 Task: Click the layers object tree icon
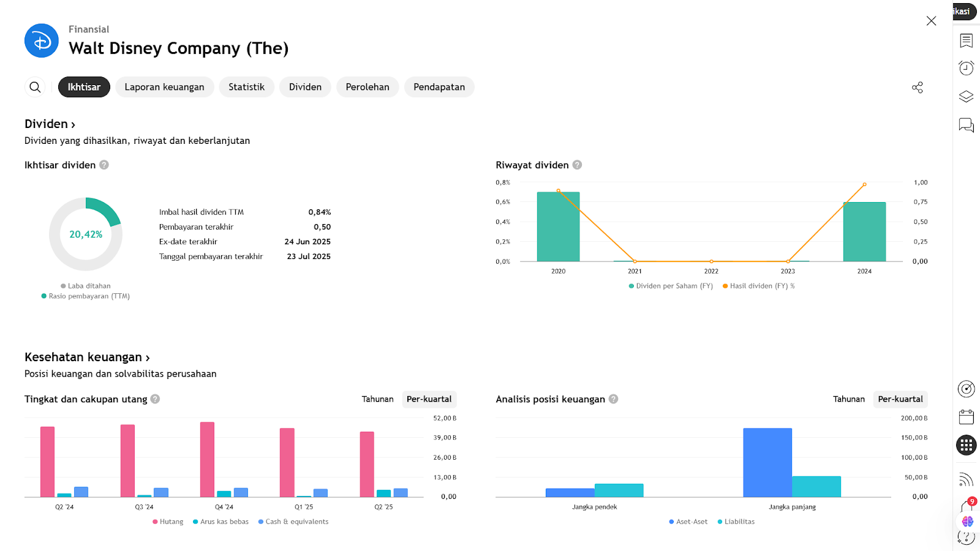(966, 97)
